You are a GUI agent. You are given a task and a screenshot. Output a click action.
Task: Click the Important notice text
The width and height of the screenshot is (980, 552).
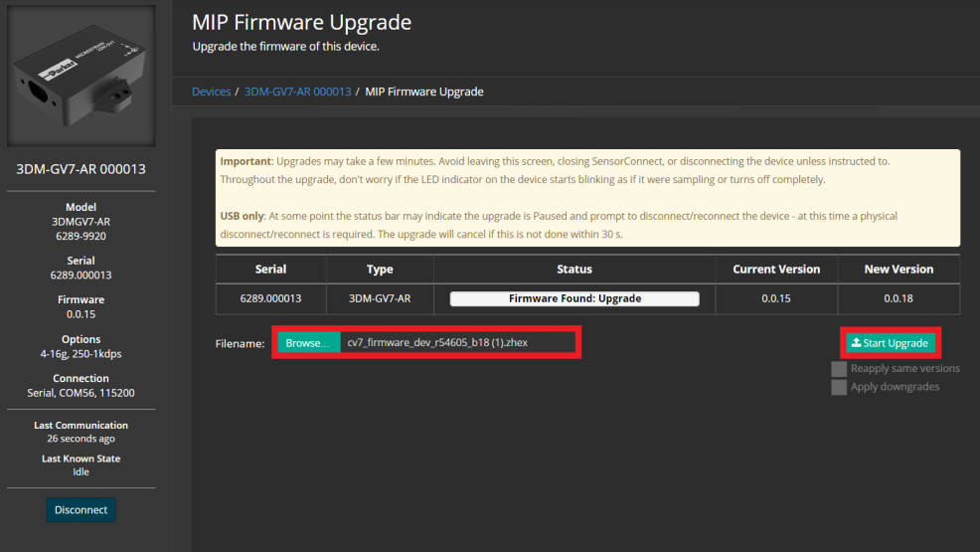click(555, 170)
